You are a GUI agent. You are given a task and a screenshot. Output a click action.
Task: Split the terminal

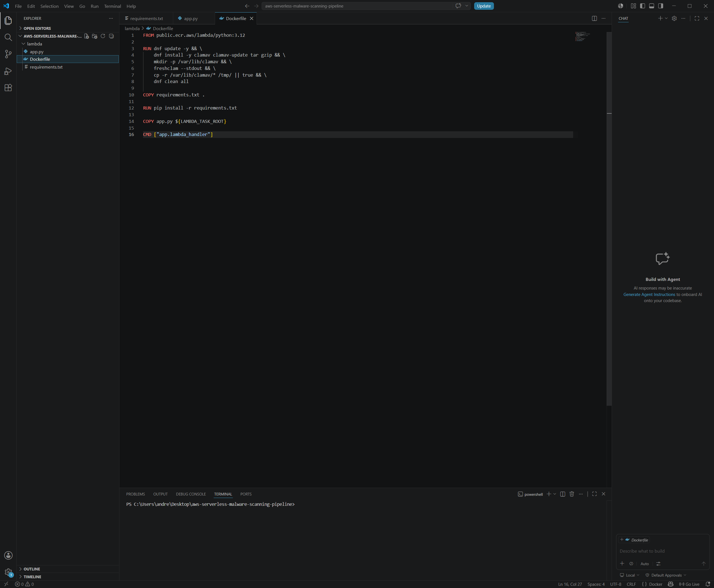click(x=563, y=494)
